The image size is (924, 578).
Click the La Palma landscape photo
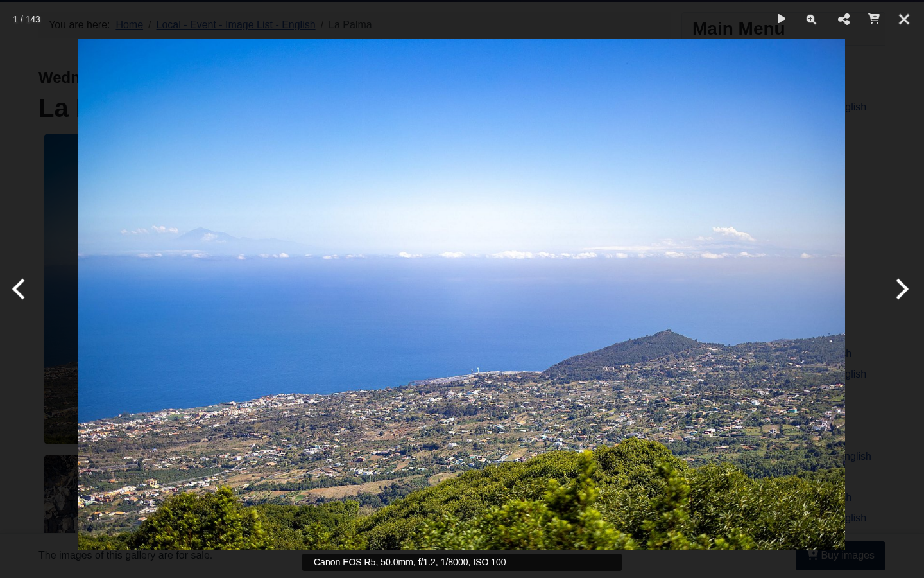[x=461, y=294]
